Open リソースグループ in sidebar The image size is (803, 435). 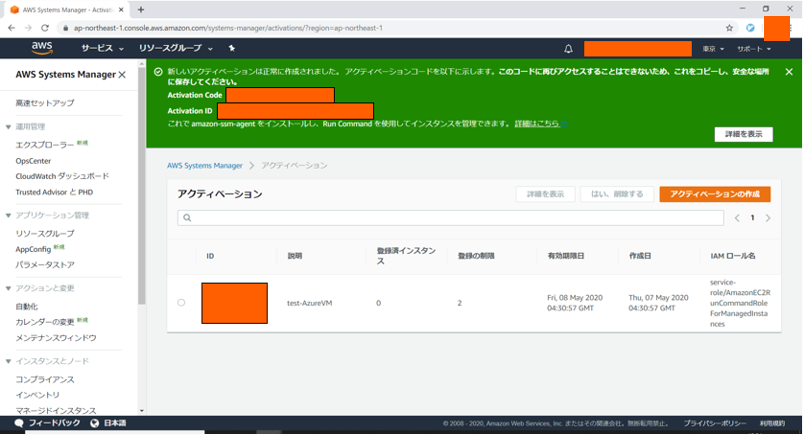(x=45, y=234)
